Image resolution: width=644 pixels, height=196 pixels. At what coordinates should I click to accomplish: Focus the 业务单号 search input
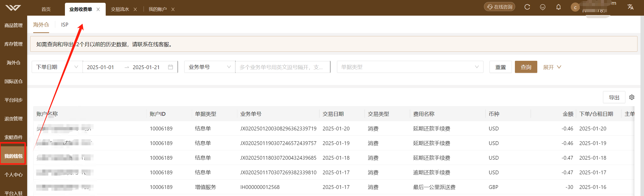(x=283, y=67)
